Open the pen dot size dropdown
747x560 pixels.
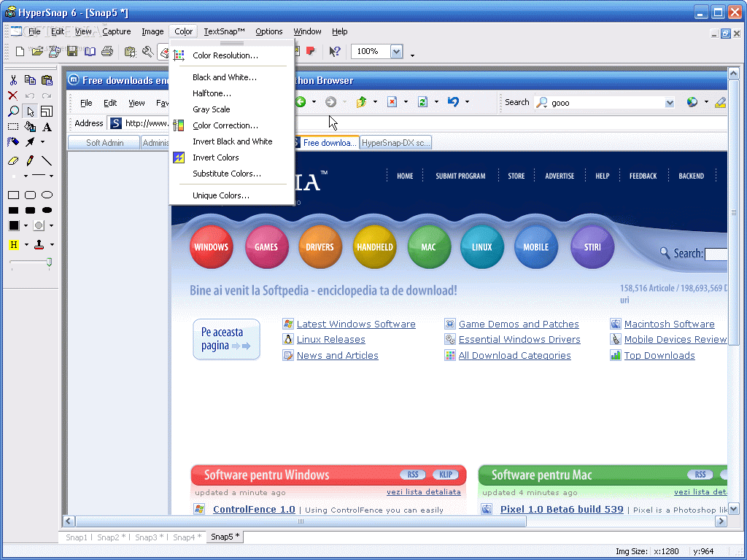[x=26, y=176]
